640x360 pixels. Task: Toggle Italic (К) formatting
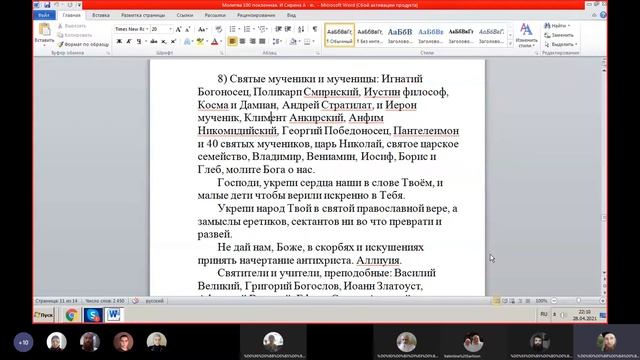pyautogui.click(x=129, y=41)
